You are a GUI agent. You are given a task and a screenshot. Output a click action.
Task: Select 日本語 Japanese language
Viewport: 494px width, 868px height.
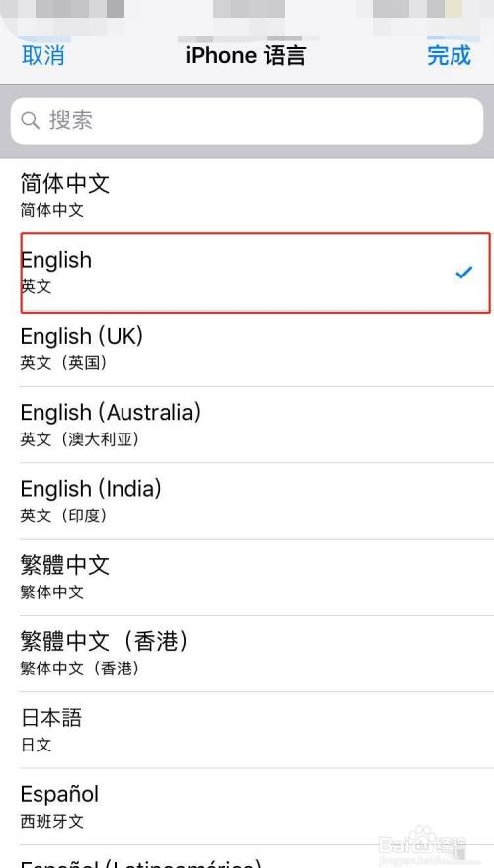247,731
